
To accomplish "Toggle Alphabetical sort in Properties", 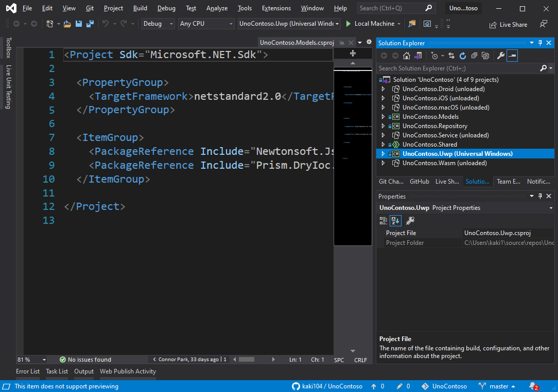I will click(x=395, y=221).
